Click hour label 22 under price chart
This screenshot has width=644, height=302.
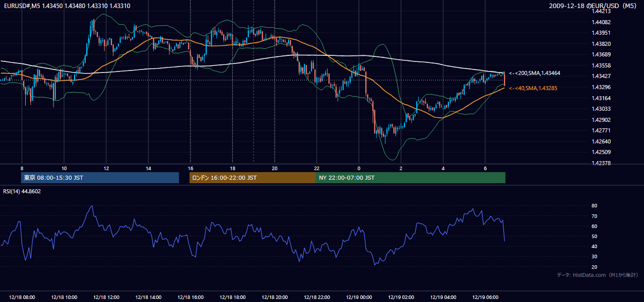tap(316, 168)
